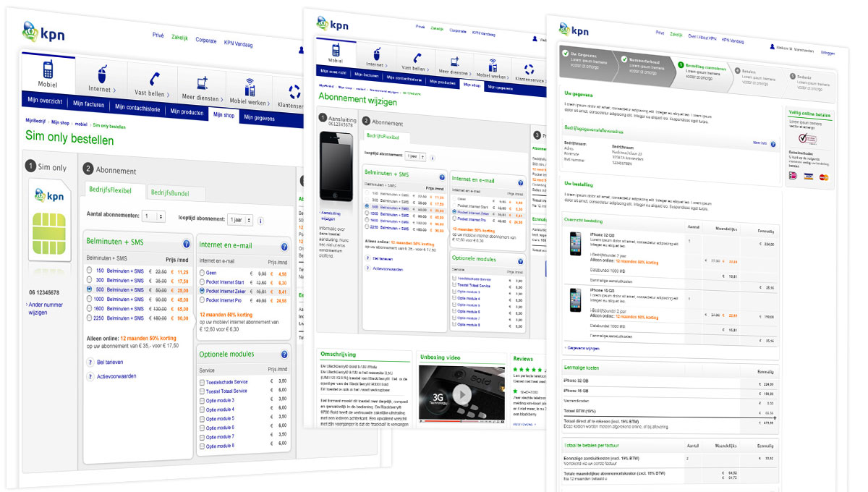This screenshot has height=492, width=868.
Task: Click the help icon beside Internet en e-mail heading, left window
Action: pos(285,246)
